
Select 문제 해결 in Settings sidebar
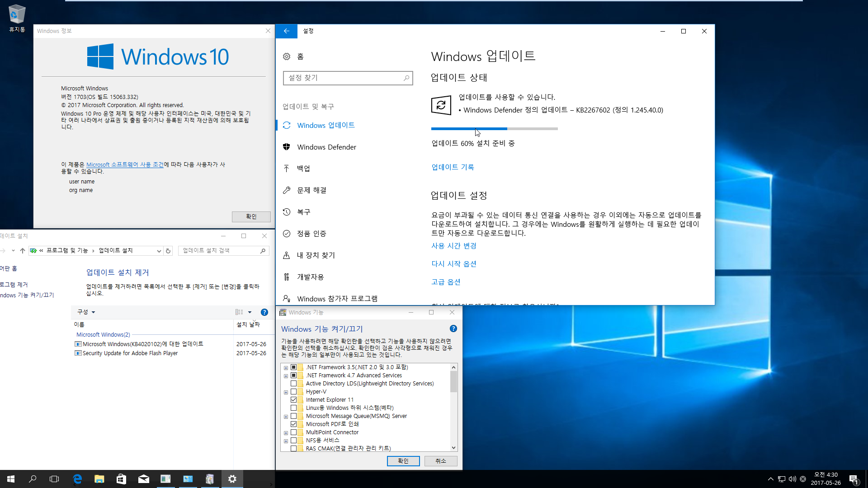click(311, 190)
